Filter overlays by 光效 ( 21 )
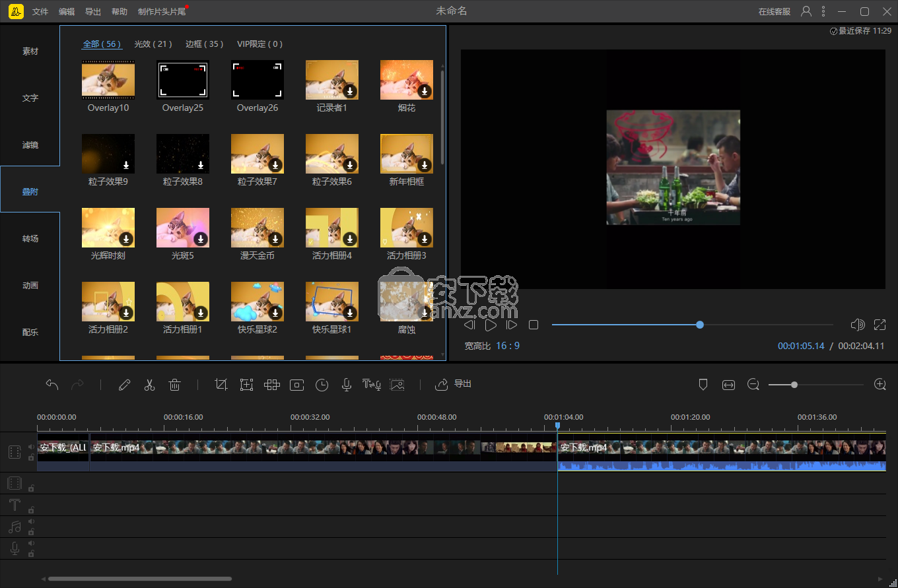This screenshot has height=588, width=898. point(153,44)
